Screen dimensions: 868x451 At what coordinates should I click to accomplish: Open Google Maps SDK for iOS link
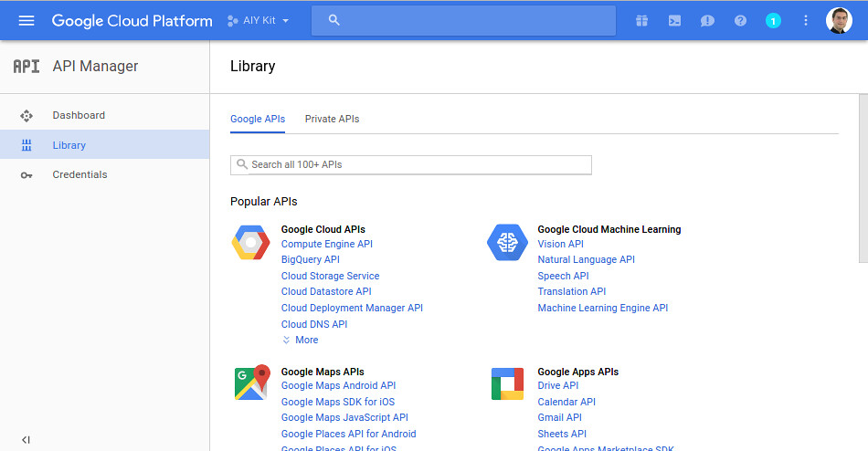pyautogui.click(x=338, y=402)
